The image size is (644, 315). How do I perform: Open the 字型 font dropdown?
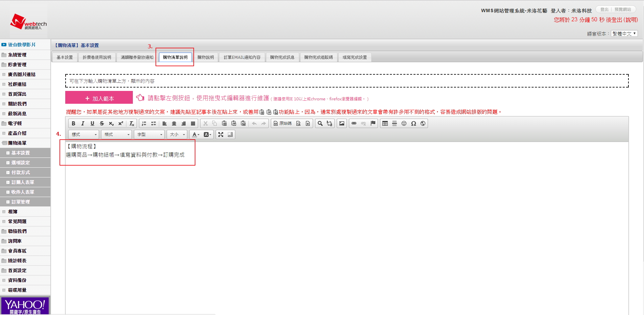pyautogui.click(x=149, y=135)
